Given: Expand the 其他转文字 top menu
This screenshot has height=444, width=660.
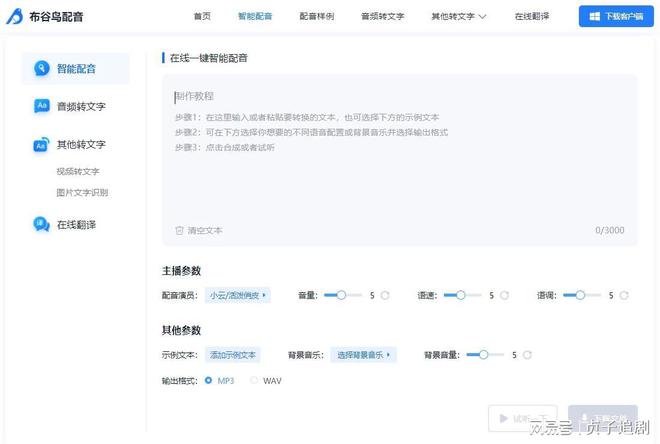Looking at the screenshot, I should (x=459, y=16).
